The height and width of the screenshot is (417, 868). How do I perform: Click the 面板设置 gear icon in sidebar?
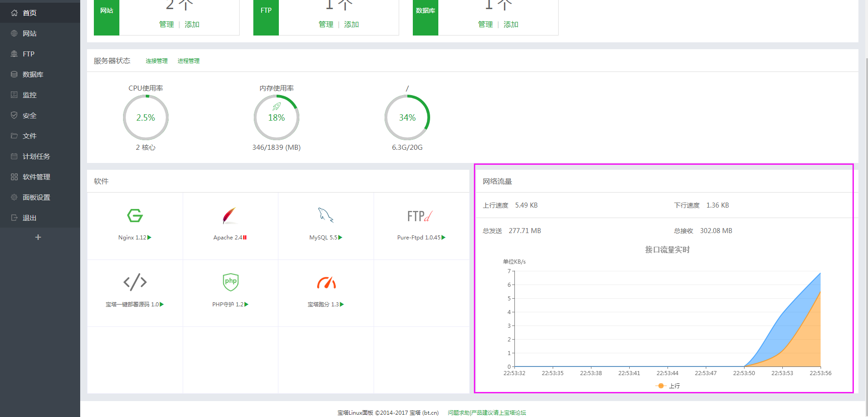coord(14,197)
